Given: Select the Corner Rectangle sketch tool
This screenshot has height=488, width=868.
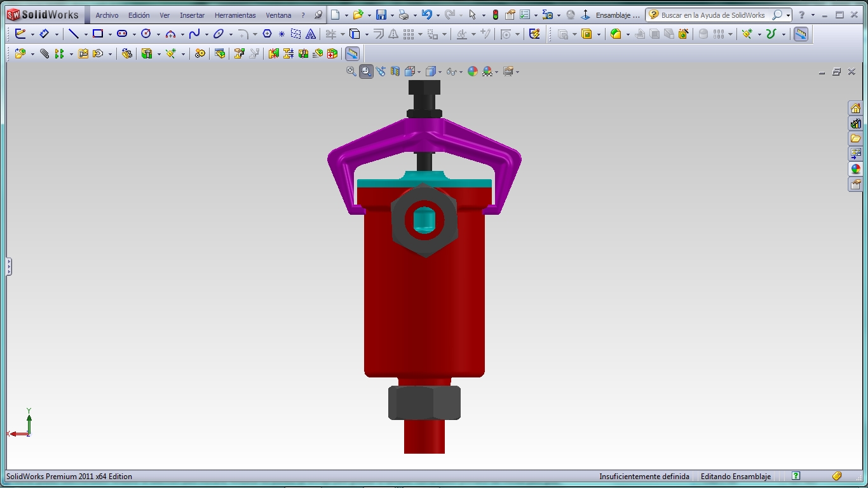Looking at the screenshot, I should pos(98,34).
